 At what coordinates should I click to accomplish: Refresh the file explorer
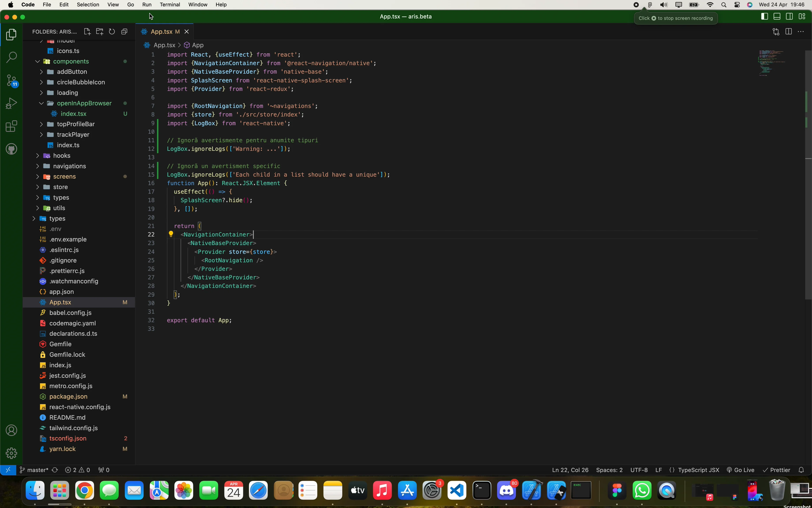coord(112,32)
